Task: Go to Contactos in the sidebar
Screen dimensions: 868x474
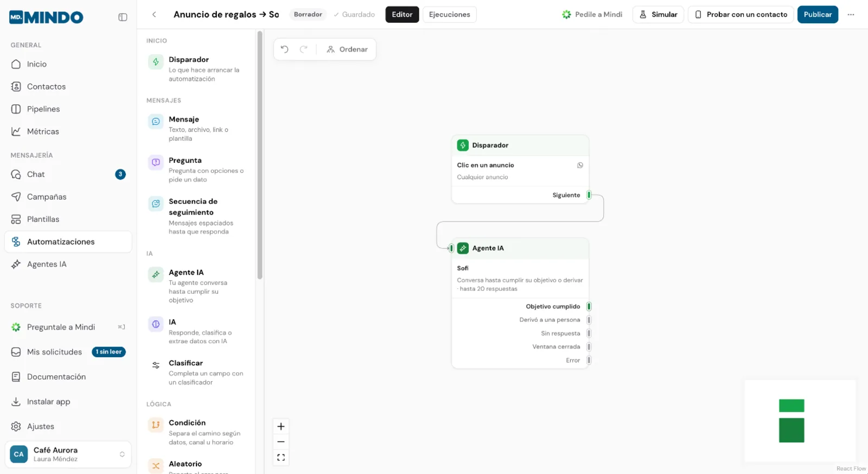Action: click(x=68, y=86)
